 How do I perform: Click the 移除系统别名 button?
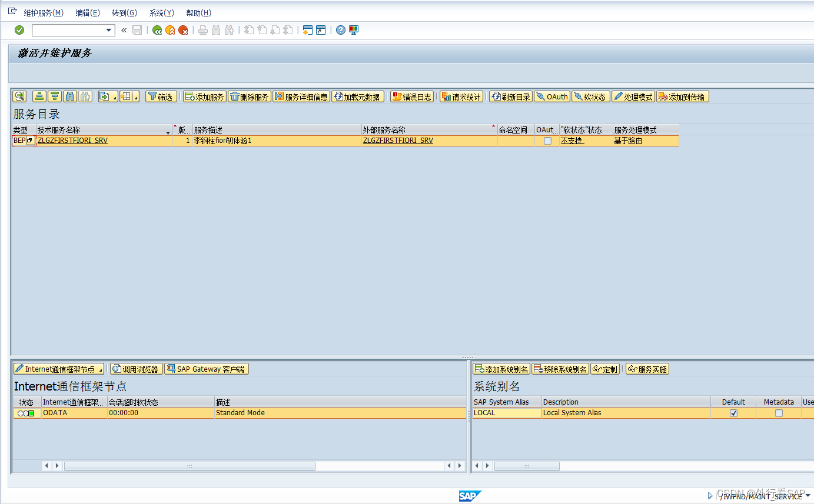coord(560,369)
